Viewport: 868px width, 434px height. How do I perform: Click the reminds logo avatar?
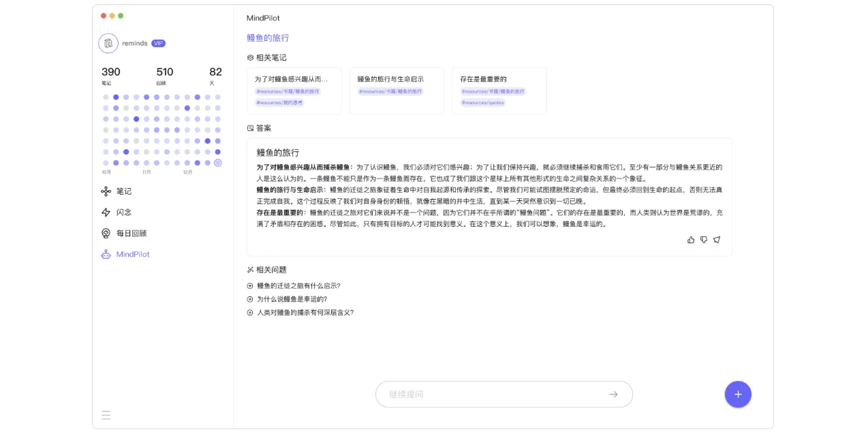click(x=108, y=43)
